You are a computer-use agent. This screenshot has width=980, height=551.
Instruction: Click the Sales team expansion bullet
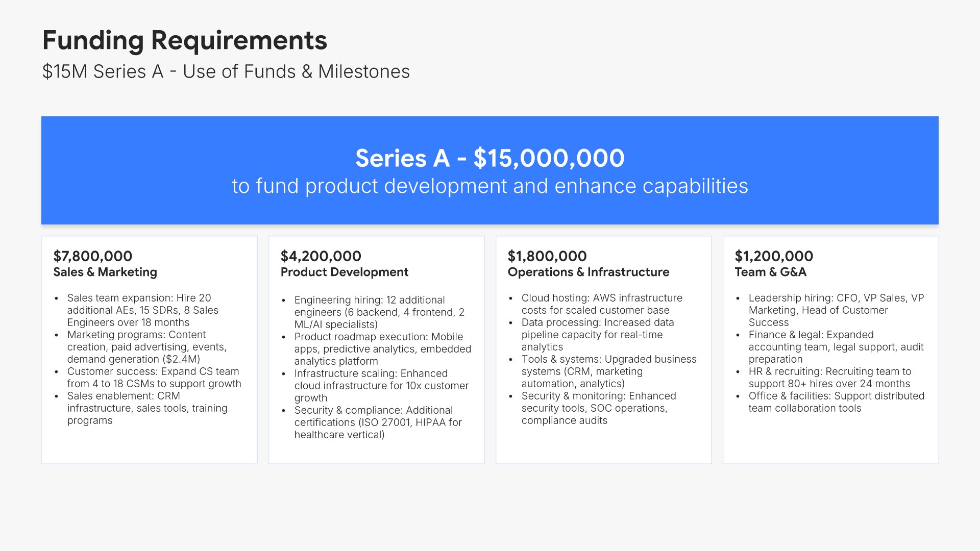click(143, 310)
